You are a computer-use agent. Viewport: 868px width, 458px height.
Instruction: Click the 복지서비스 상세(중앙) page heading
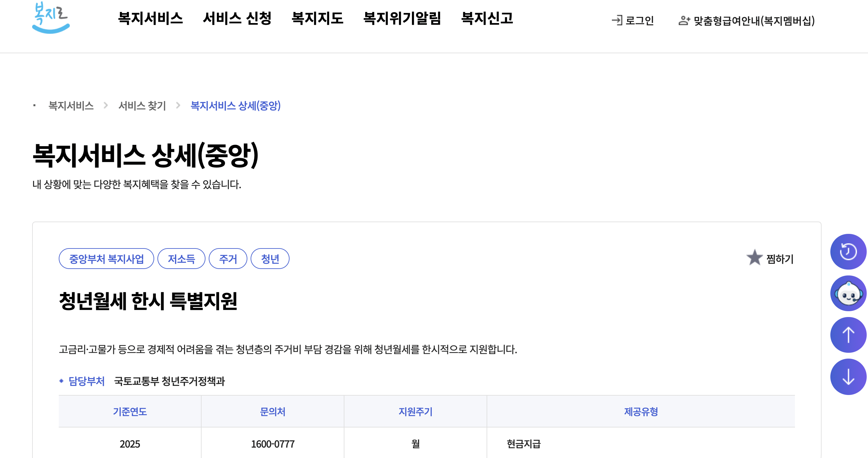[x=145, y=155]
